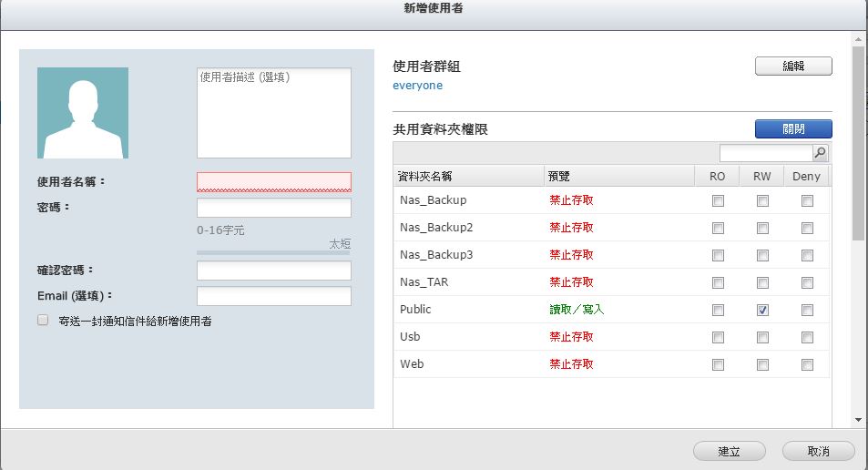
Task: Check RO permission for Nas_Backup3
Action: 718,255
